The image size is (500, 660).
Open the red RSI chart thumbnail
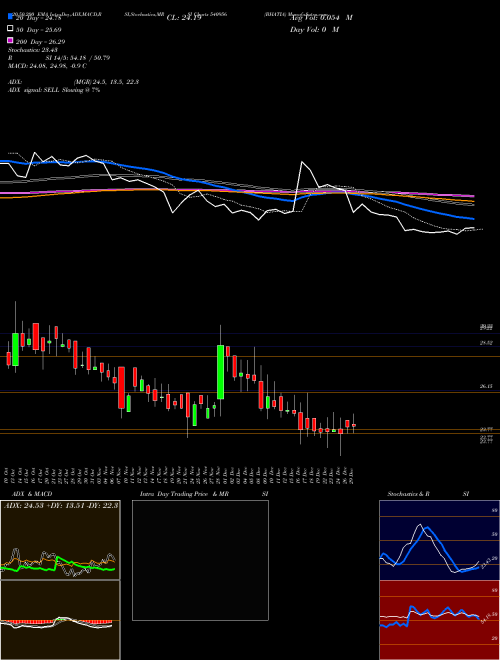coord(439,620)
